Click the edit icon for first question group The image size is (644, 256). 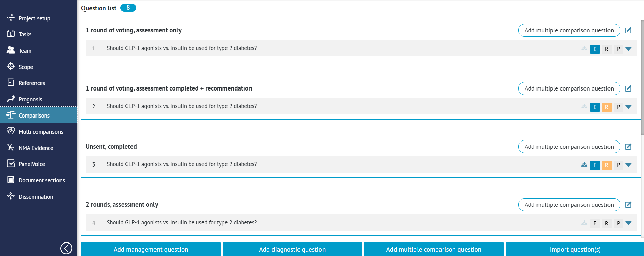click(628, 30)
